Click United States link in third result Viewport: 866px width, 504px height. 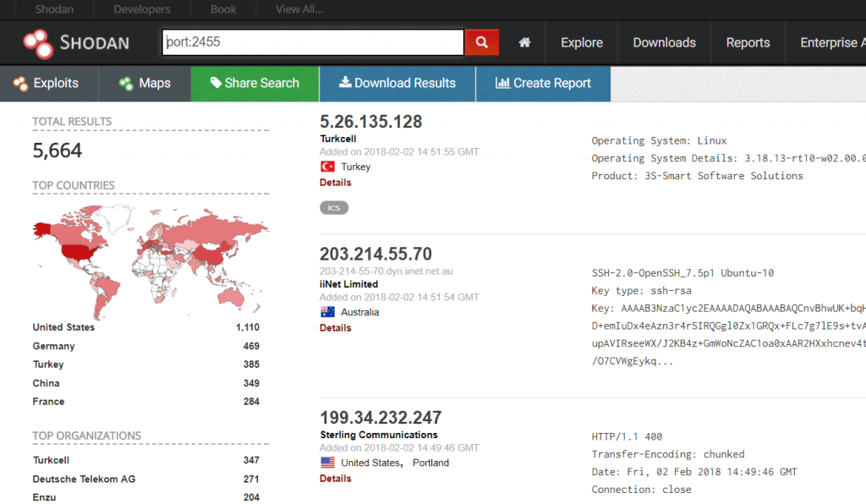point(370,463)
